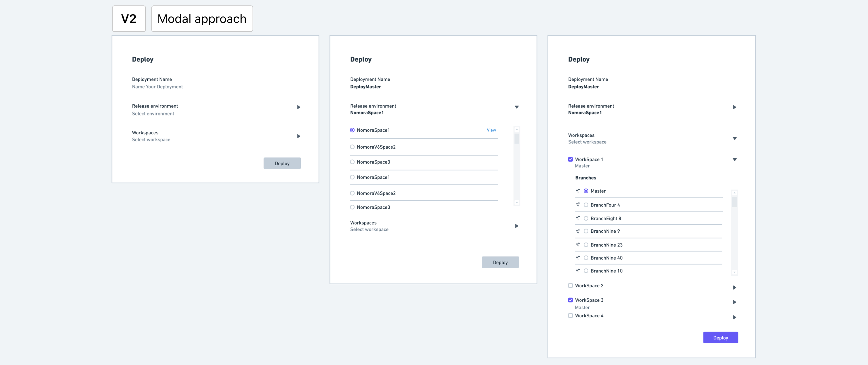Click branch icon beside BranchNine 23
This screenshot has width=868, height=365.
point(578,245)
